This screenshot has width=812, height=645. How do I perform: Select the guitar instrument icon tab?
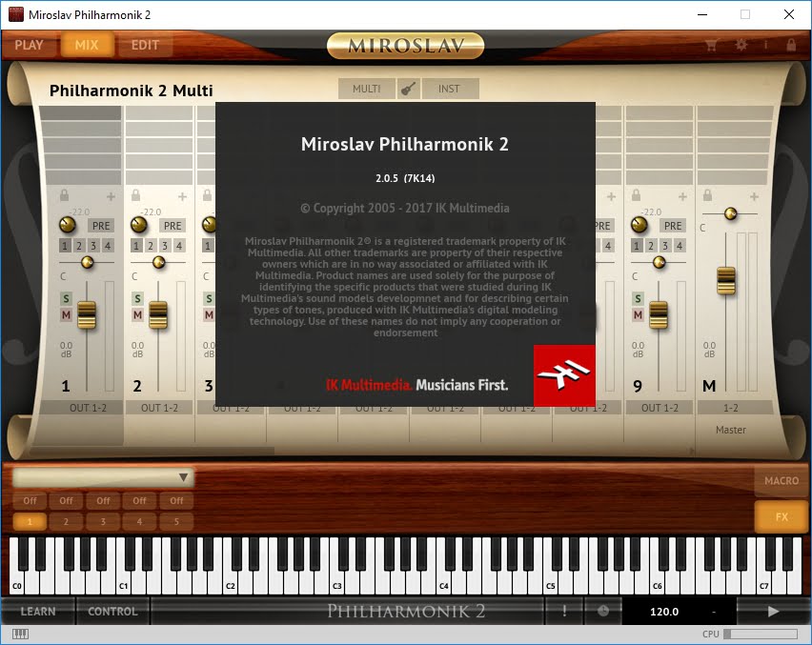tap(408, 89)
